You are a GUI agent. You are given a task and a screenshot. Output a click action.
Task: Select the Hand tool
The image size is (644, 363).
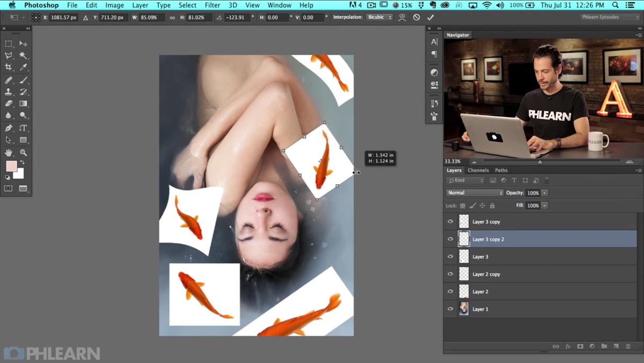tap(9, 153)
